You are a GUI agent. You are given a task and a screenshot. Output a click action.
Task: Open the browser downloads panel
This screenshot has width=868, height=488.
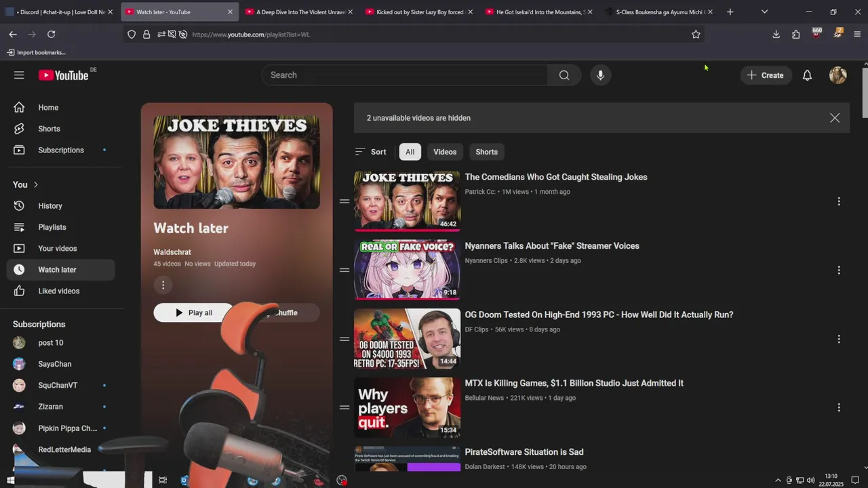776,34
